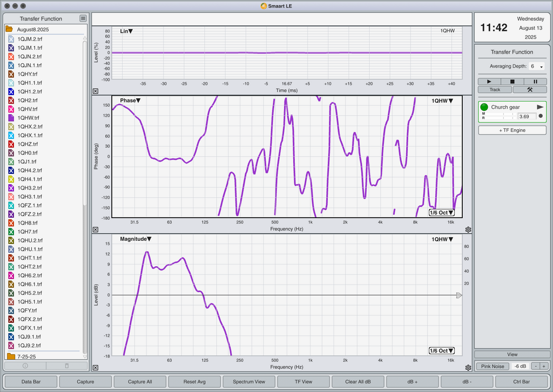This screenshot has height=392, width=553.
Task: Decrease generator level with minus button
Action: 536,366
